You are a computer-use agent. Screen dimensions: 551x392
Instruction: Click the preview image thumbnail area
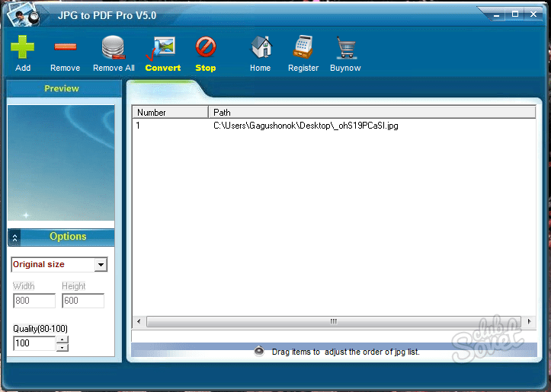point(61,163)
